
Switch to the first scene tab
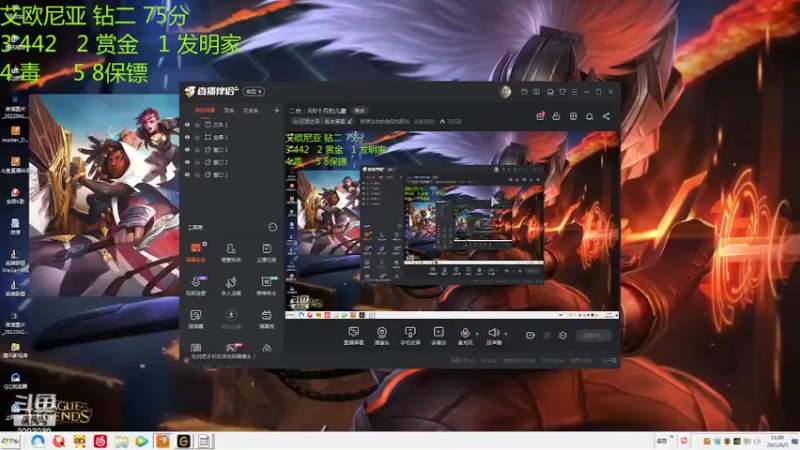205,110
